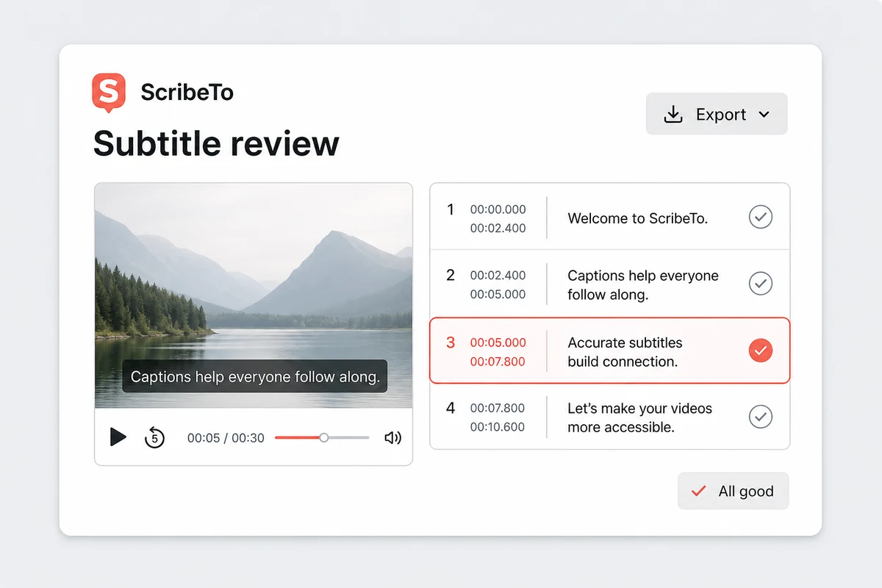Click subtitle row number 2
The height and width of the screenshot is (588, 882).
[x=451, y=276]
